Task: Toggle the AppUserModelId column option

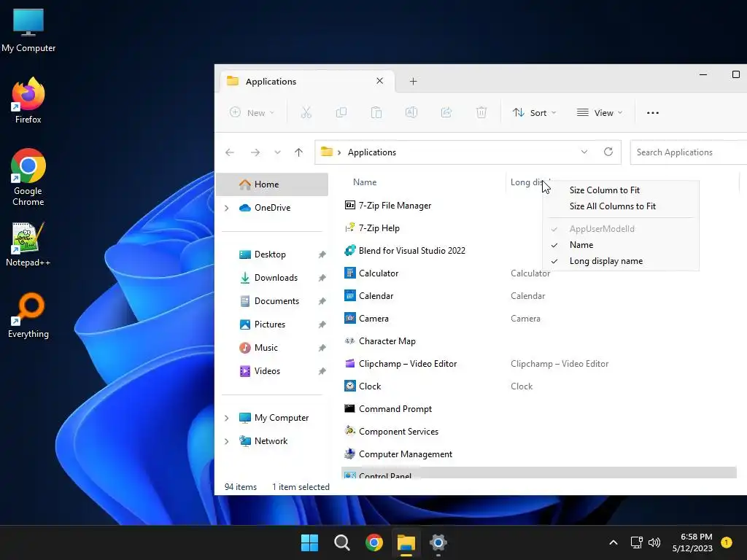Action: click(x=602, y=229)
